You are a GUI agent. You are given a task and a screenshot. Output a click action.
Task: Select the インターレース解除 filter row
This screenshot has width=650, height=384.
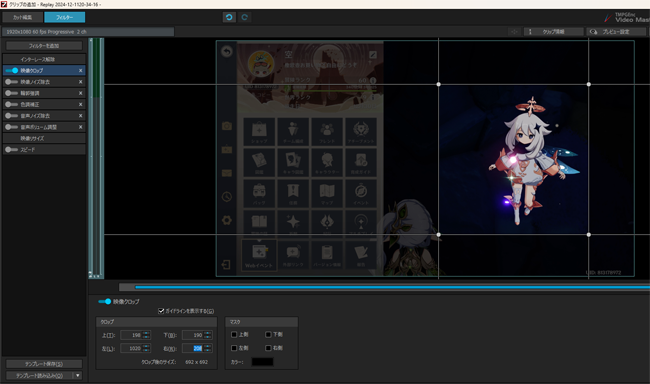click(x=44, y=59)
